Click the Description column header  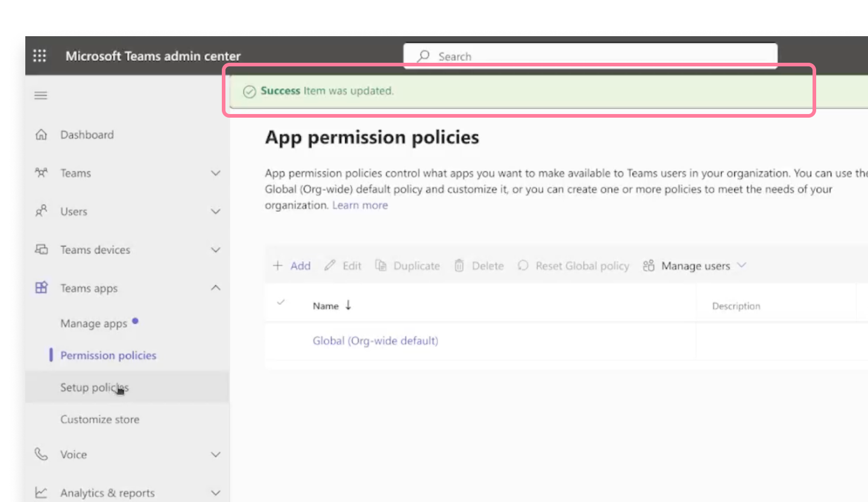coord(736,306)
